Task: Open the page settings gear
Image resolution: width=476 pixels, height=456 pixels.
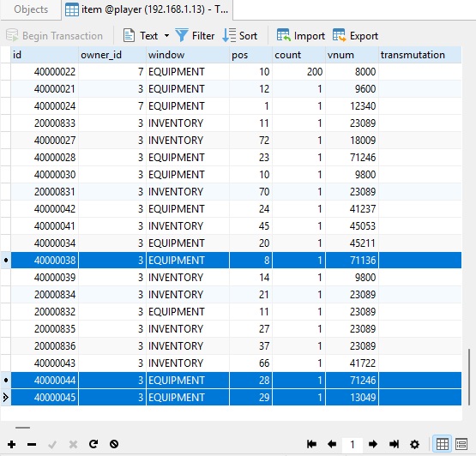Action: pos(415,444)
